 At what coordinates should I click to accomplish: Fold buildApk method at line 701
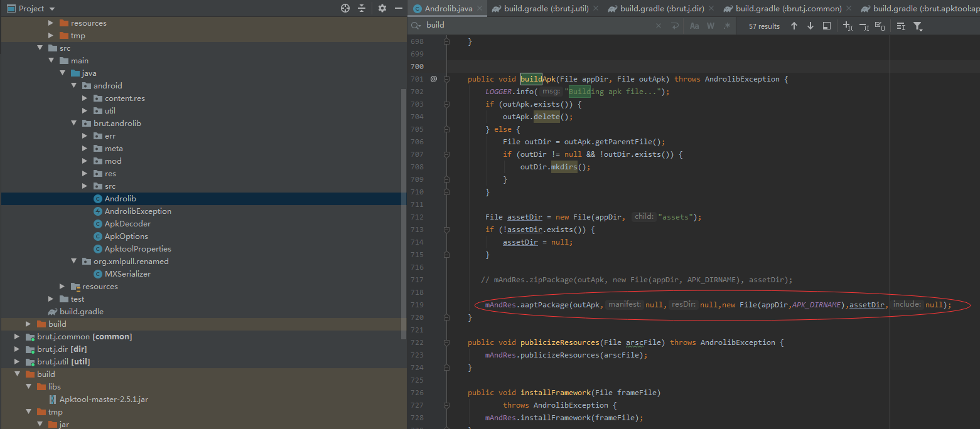(447, 79)
